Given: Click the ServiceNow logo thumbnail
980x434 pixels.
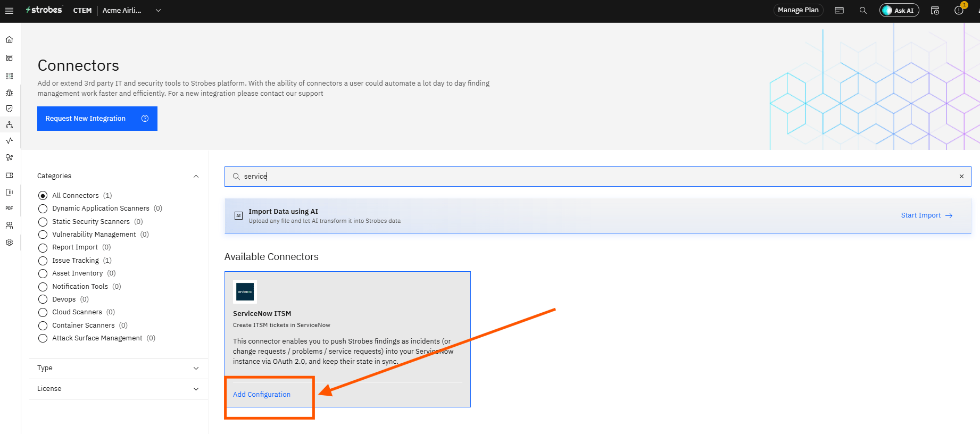Looking at the screenshot, I should (245, 291).
